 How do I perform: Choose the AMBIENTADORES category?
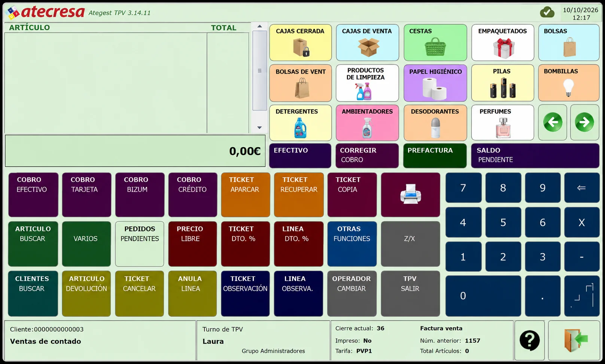[x=367, y=123]
